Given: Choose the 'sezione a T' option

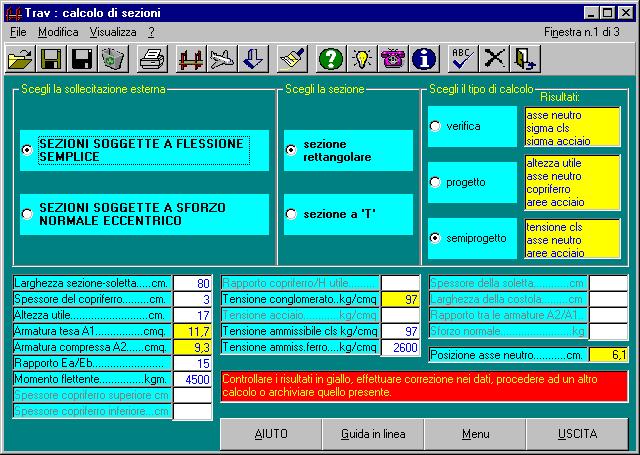Looking at the screenshot, I should click(x=291, y=213).
